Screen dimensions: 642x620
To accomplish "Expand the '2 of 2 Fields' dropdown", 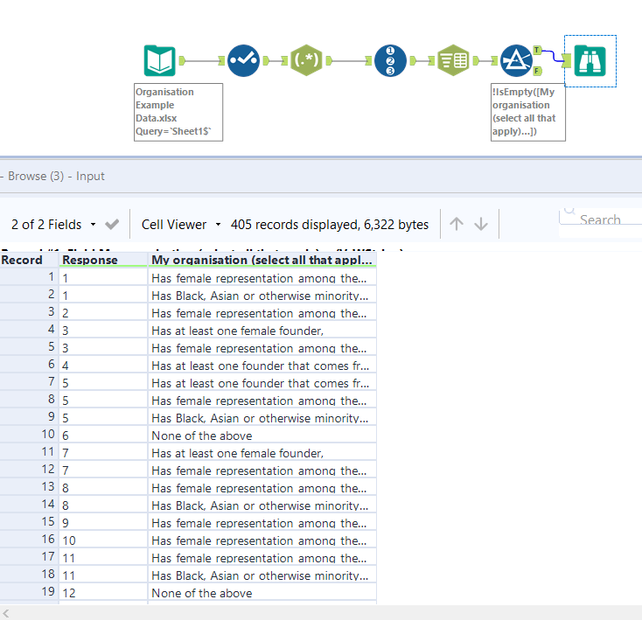I will [x=54, y=224].
